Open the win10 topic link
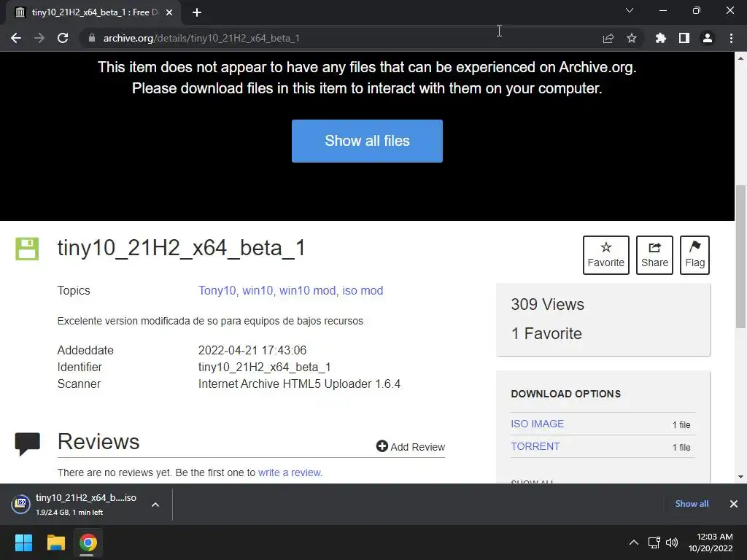This screenshot has height=560, width=747. pos(258,290)
